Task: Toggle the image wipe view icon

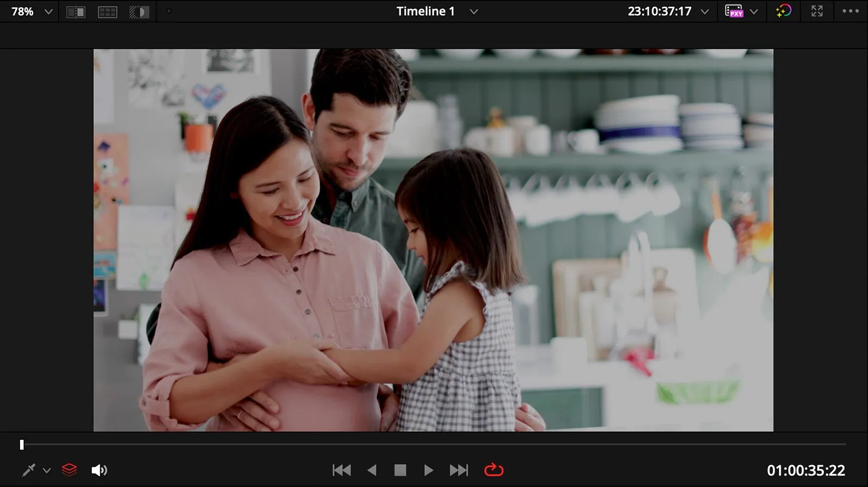Action: (75, 12)
